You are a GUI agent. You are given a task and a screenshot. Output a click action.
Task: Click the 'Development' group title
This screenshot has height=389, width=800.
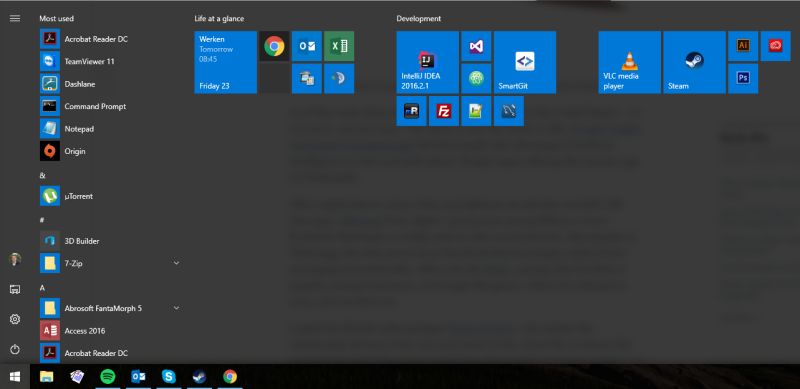(x=418, y=19)
